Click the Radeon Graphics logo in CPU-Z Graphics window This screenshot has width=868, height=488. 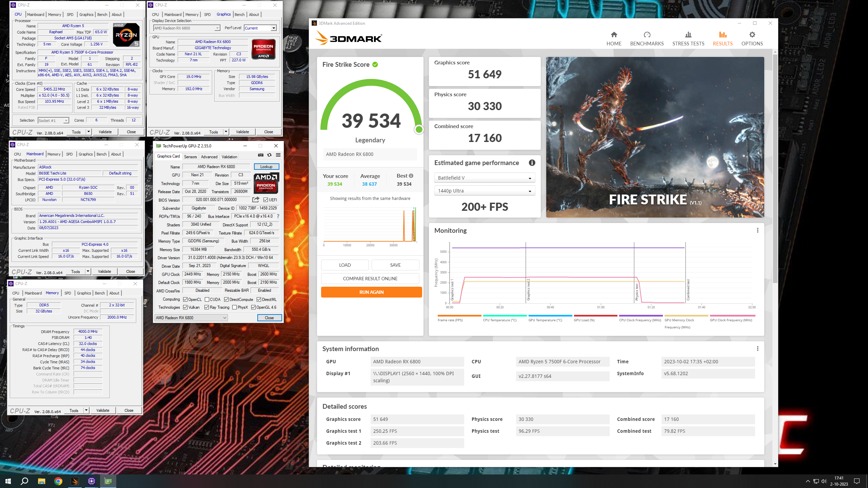click(263, 49)
